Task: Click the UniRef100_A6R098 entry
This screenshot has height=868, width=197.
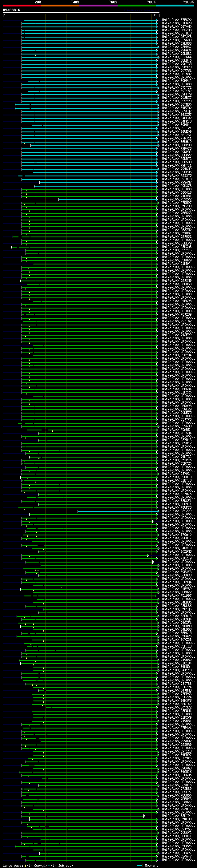Action: click(177, 406)
